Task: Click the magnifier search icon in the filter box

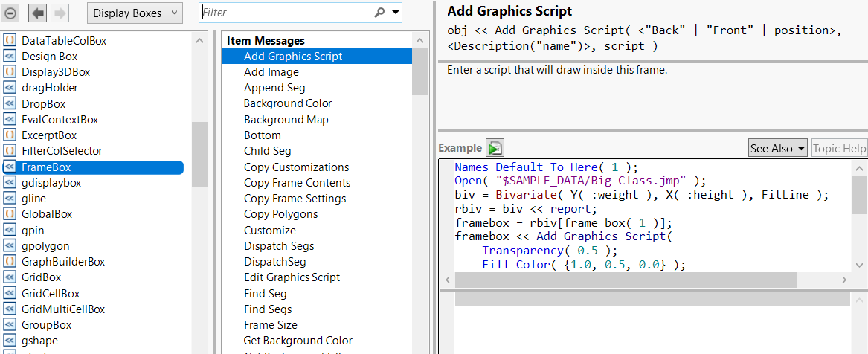Action: 379,13
